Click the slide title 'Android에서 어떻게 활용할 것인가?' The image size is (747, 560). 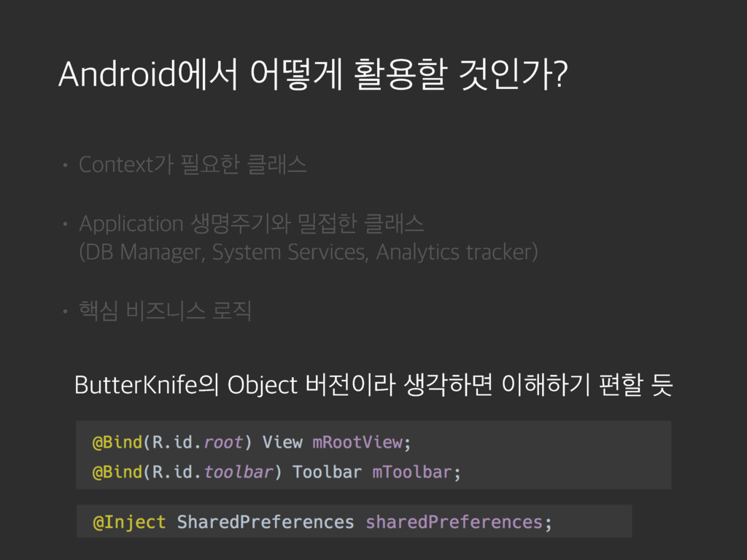point(313,75)
